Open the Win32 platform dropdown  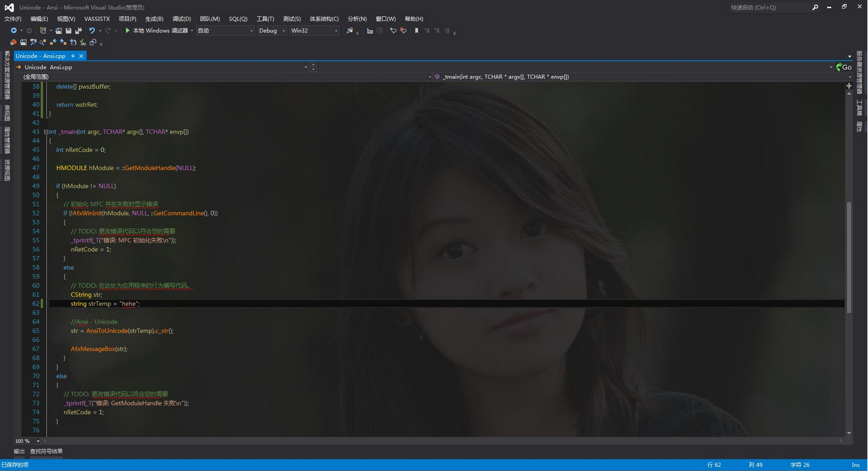(314, 30)
